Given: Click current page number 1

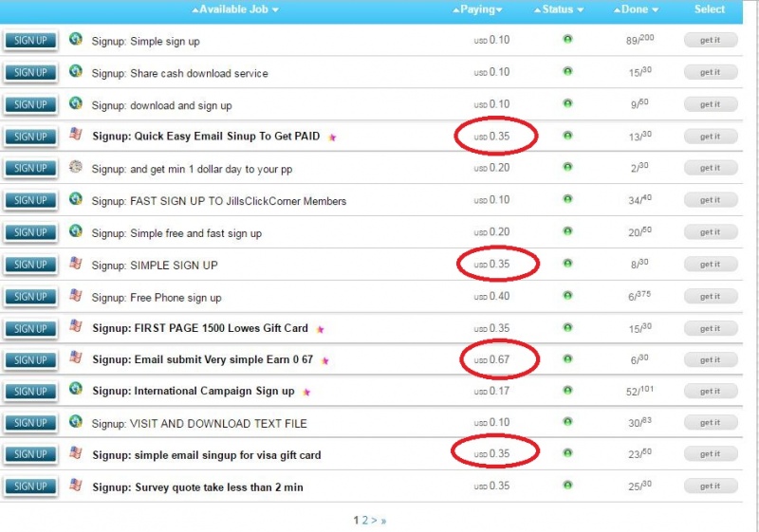Looking at the screenshot, I should pyautogui.click(x=357, y=521).
